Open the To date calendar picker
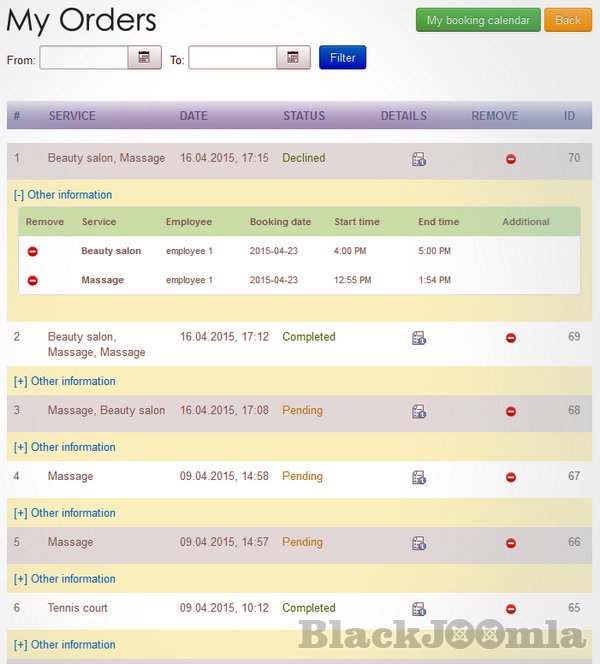 tap(293, 58)
